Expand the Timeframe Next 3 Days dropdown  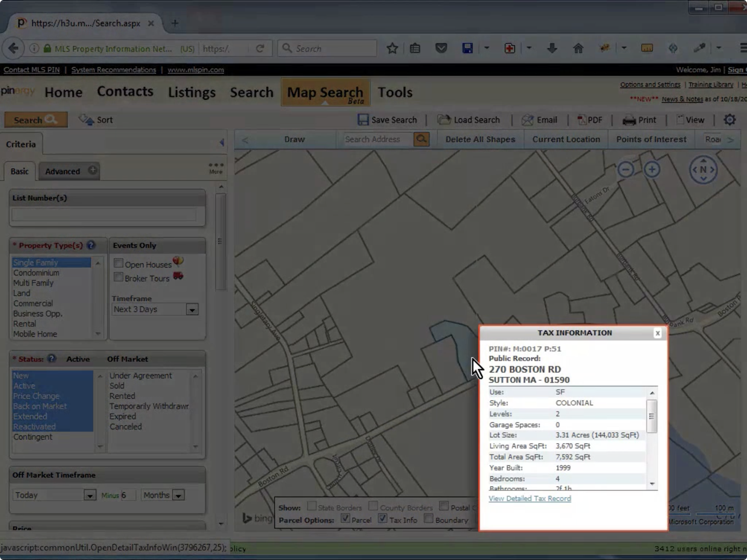(x=192, y=310)
